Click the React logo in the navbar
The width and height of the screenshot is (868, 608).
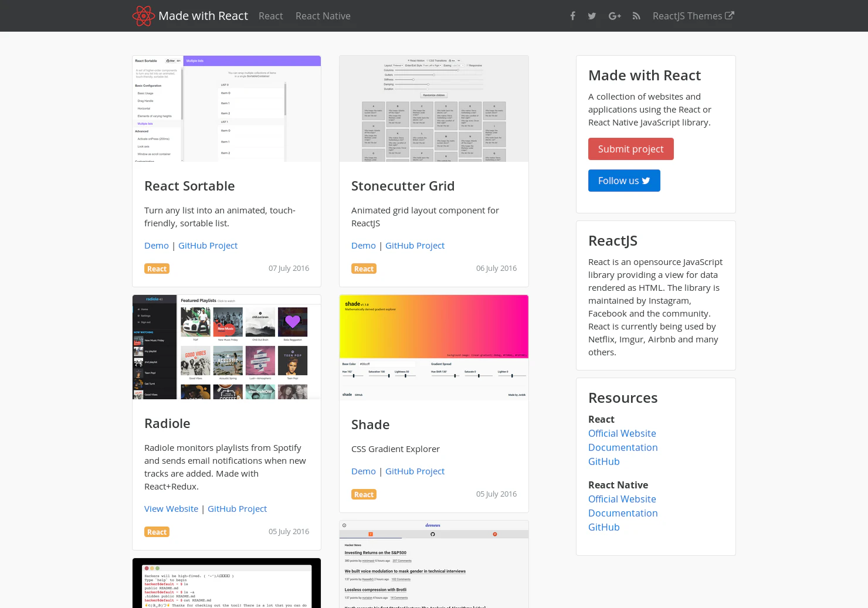143,16
